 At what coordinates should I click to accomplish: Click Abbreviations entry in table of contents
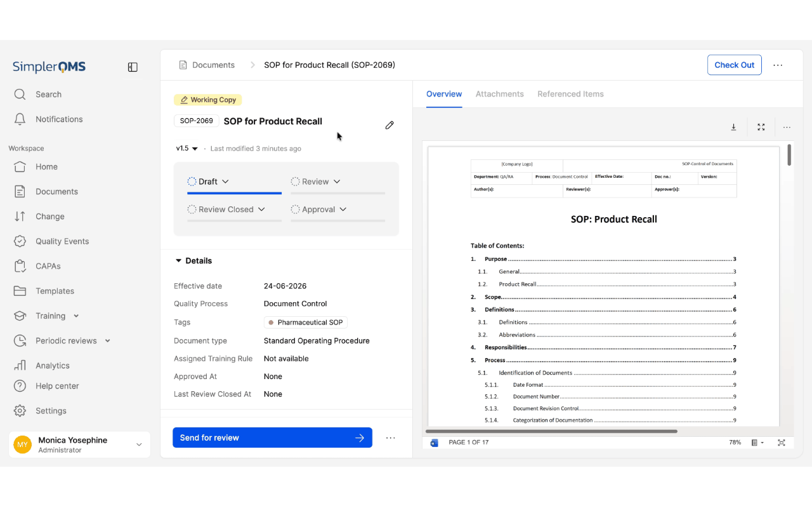click(517, 335)
